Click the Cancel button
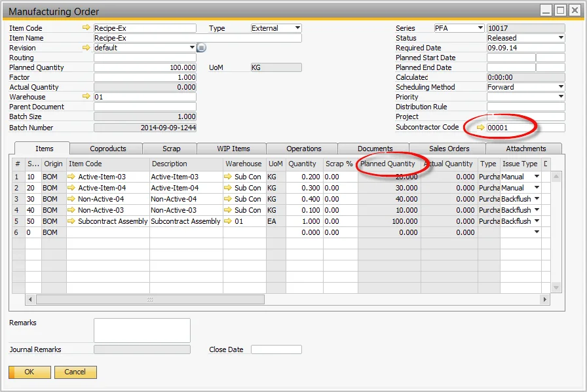 click(75, 372)
